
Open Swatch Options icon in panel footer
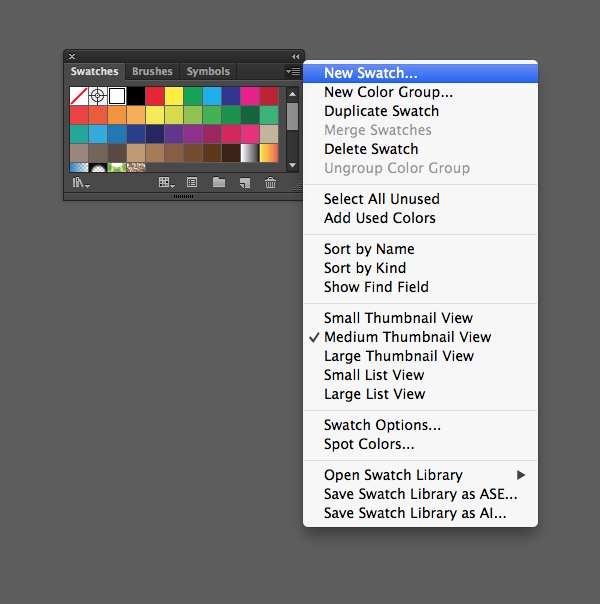[192, 183]
